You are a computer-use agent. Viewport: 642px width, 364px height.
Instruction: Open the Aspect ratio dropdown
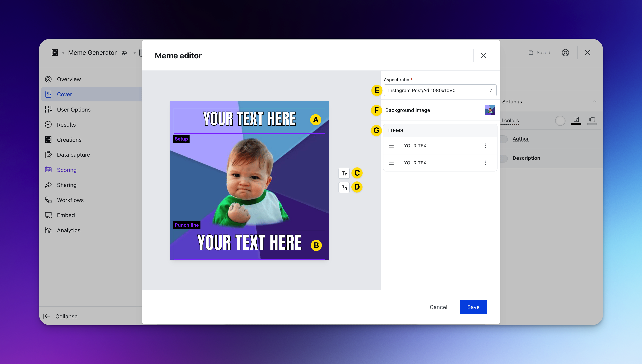[x=440, y=90]
